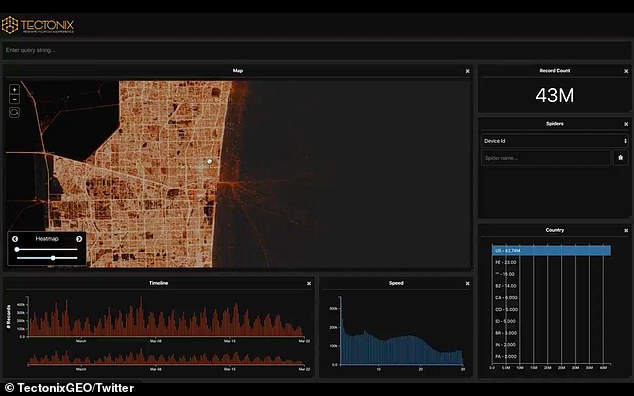Select the IN row in Country chart
Screen dimensions: 634x396
point(505,345)
